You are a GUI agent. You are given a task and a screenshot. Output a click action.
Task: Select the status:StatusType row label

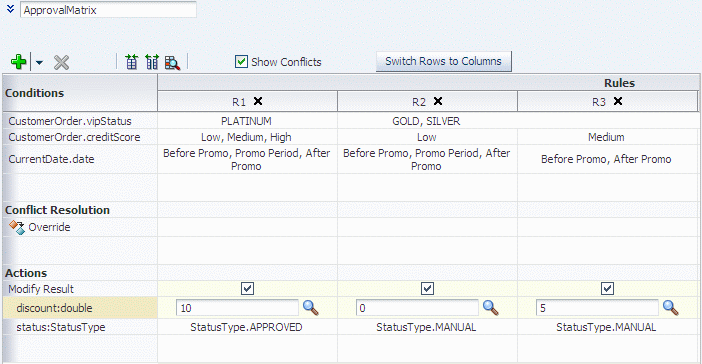(x=61, y=327)
